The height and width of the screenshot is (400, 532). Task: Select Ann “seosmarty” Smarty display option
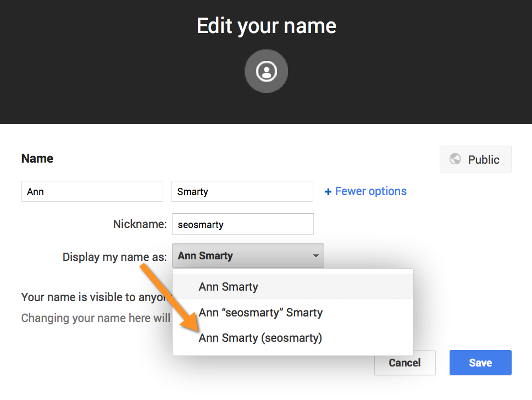[x=261, y=313]
